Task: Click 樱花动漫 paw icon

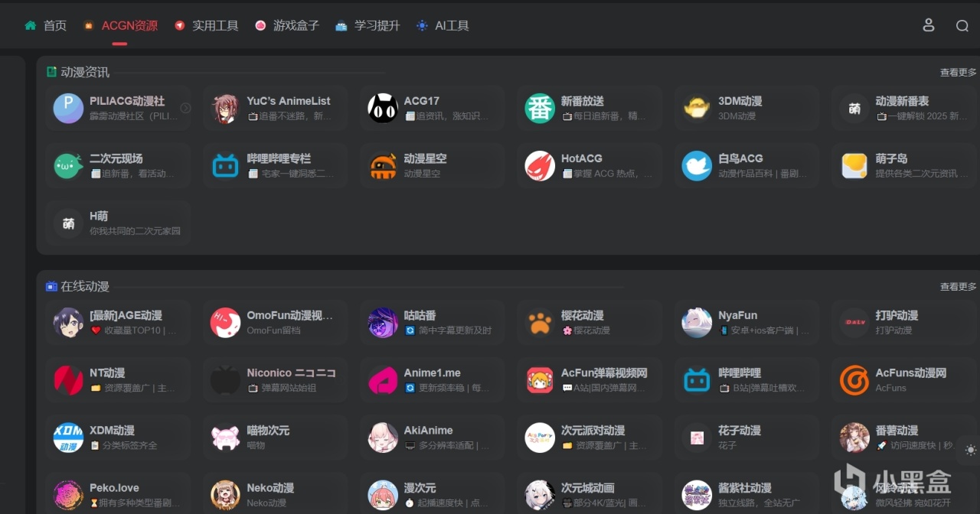Action: pyautogui.click(x=540, y=323)
